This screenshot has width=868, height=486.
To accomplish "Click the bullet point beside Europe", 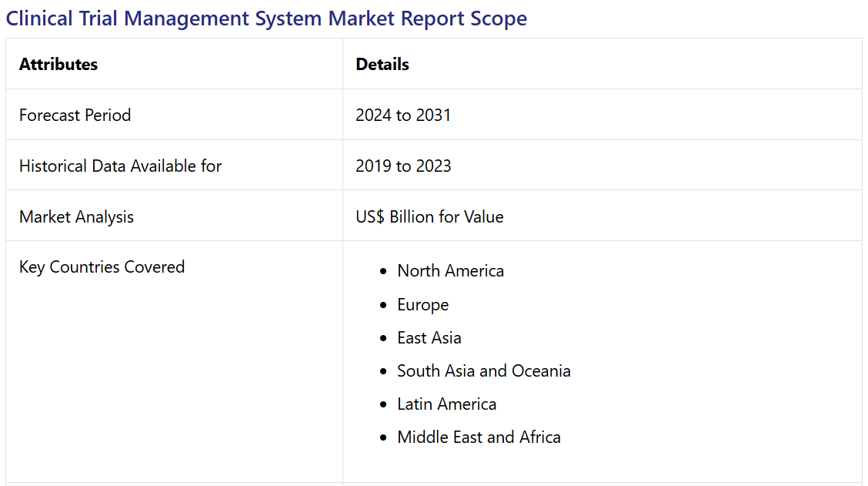I will click(x=383, y=306).
